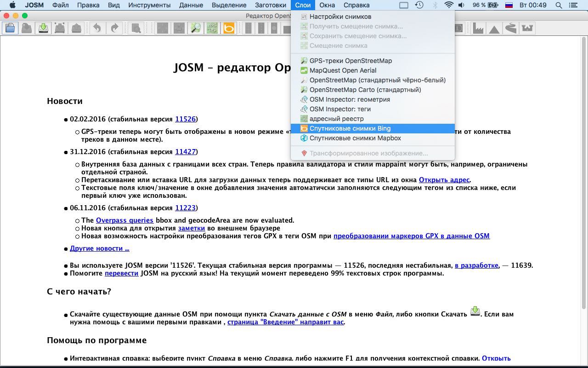Click the Redo arrow in toolbar
The image size is (588, 368).
pos(114,29)
